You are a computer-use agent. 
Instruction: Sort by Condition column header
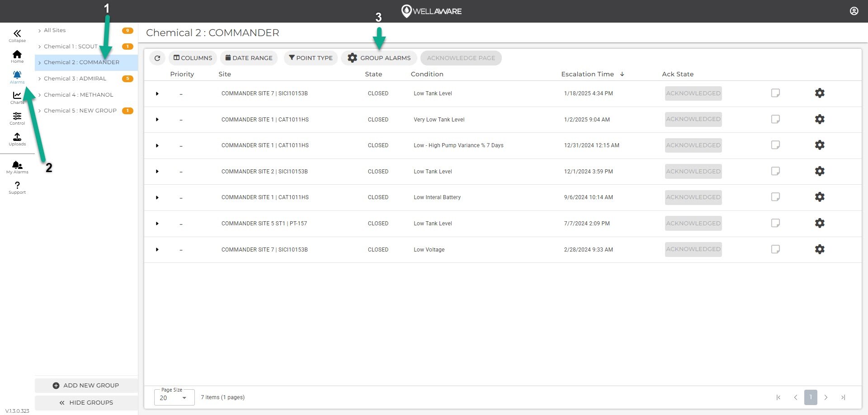coord(427,74)
